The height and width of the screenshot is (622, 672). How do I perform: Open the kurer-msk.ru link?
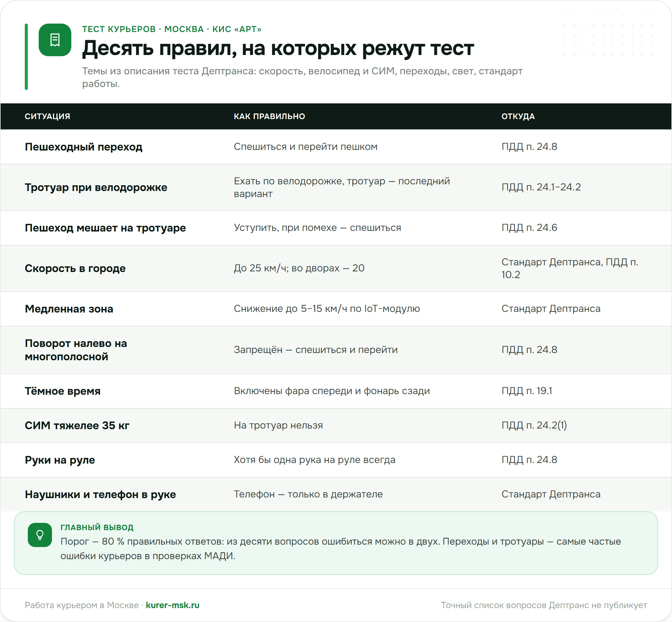tap(172, 605)
